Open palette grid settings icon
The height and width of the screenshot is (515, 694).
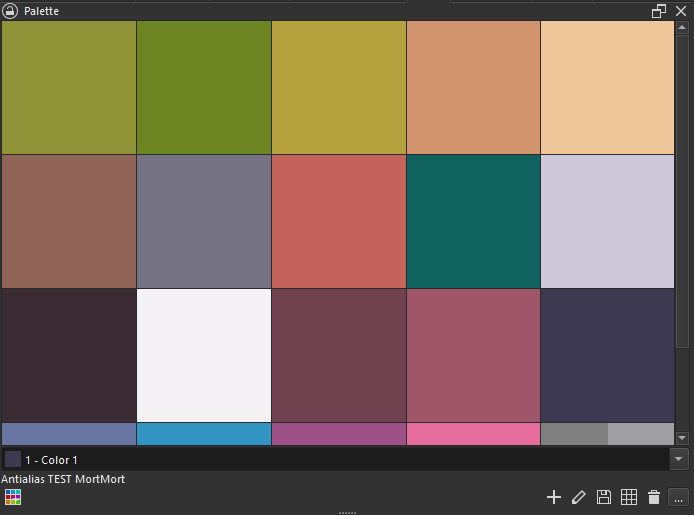[628, 497]
